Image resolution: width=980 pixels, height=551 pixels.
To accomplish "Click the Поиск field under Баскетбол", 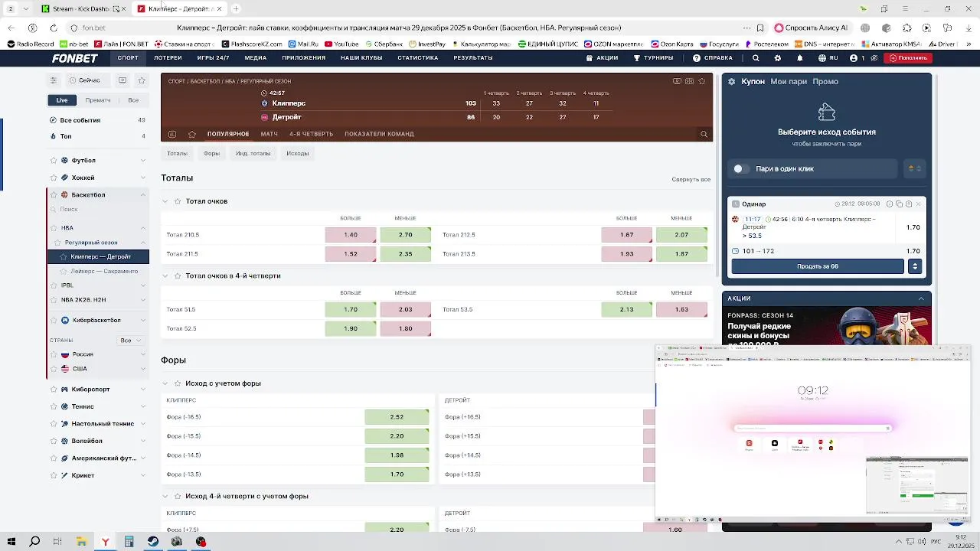I will (97, 210).
